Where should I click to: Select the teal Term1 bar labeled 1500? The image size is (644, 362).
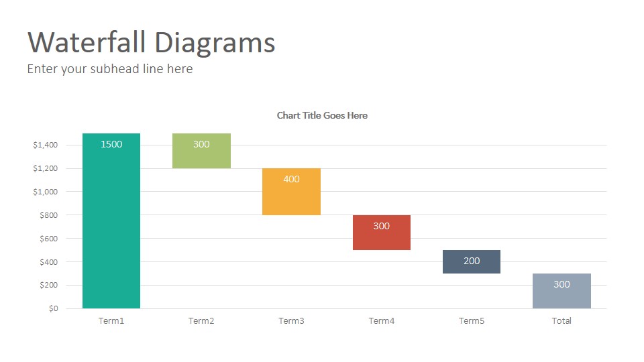(x=111, y=221)
